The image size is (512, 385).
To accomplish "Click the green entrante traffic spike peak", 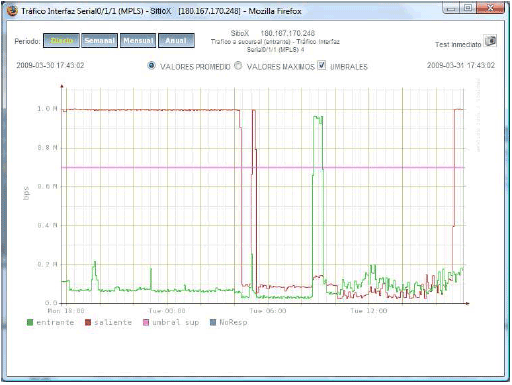I will (318, 117).
